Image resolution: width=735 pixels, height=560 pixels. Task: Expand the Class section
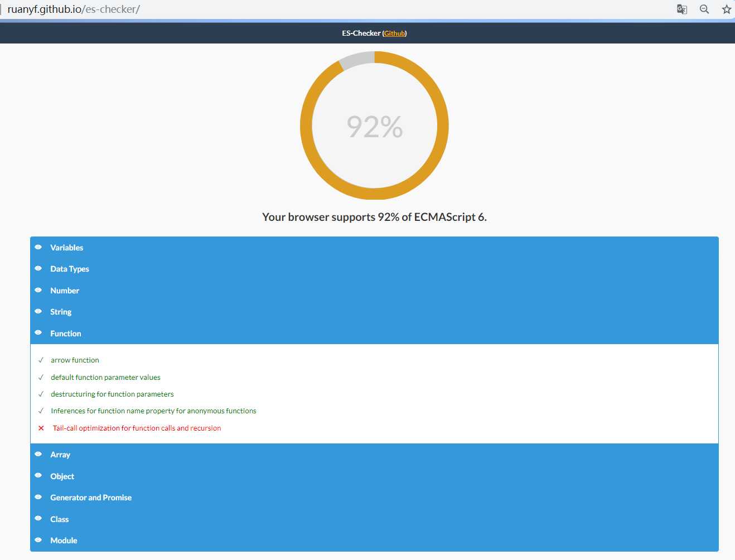374,519
